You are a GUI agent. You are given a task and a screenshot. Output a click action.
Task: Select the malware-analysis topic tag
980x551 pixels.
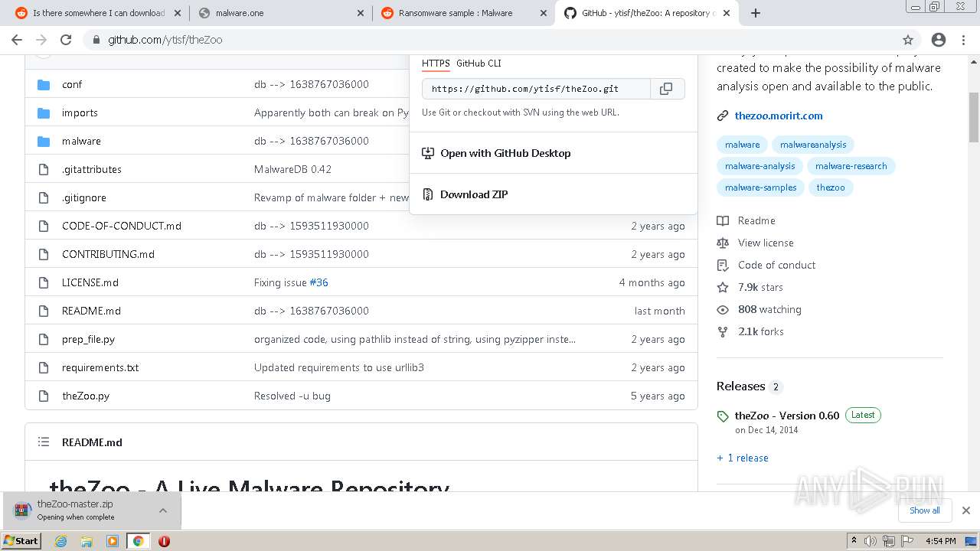(x=759, y=166)
